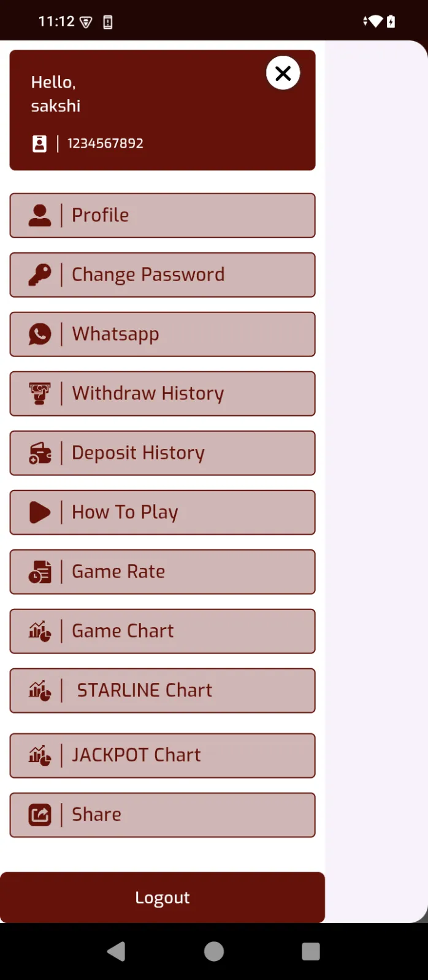Tap the Withdraw History ATM icon
Screen dimensions: 428x980
(x=40, y=394)
